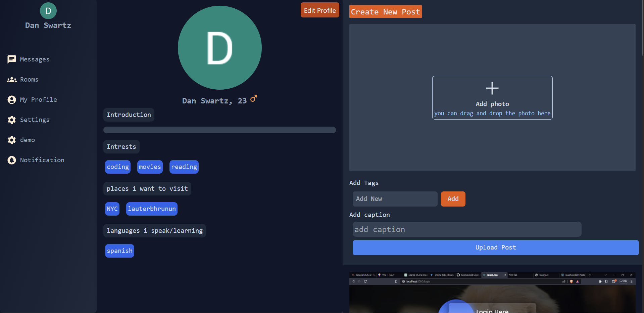Select the movies interest tag

pyautogui.click(x=150, y=167)
